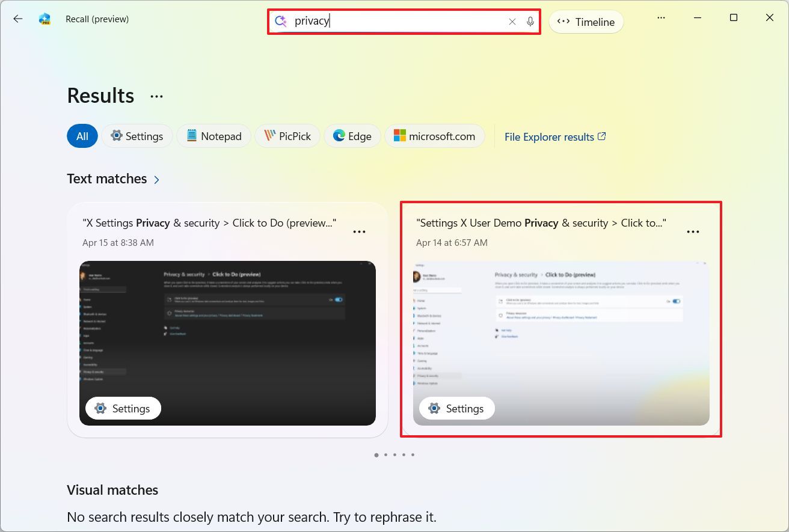This screenshot has height=532, width=789.
Task: Click the microphone icon for voice search
Action: [530, 22]
